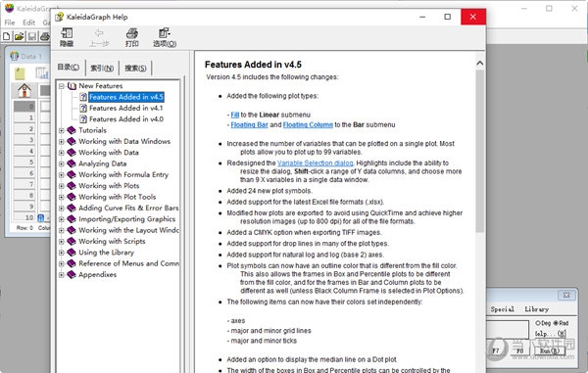Select the Using the Library topic
588x373 pixels.
coord(106,253)
